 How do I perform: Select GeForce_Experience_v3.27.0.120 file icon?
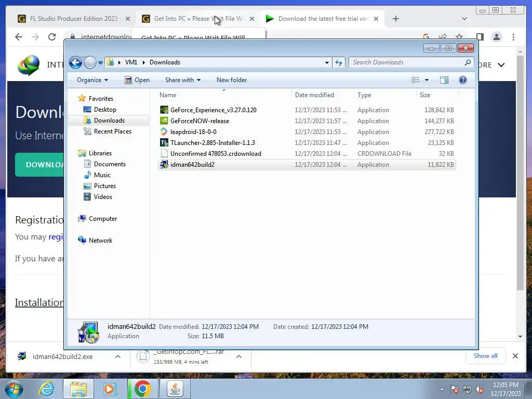click(164, 110)
